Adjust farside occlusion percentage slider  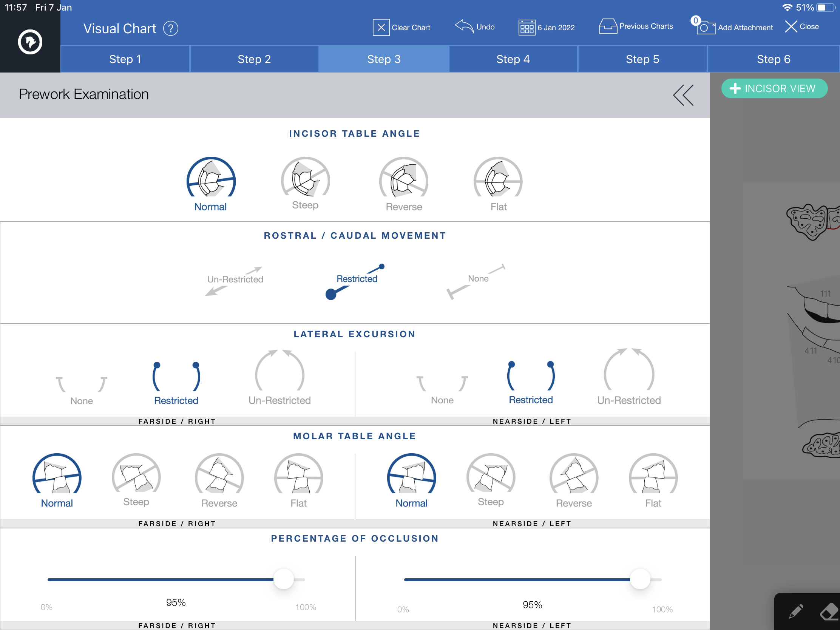[x=283, y=579]
